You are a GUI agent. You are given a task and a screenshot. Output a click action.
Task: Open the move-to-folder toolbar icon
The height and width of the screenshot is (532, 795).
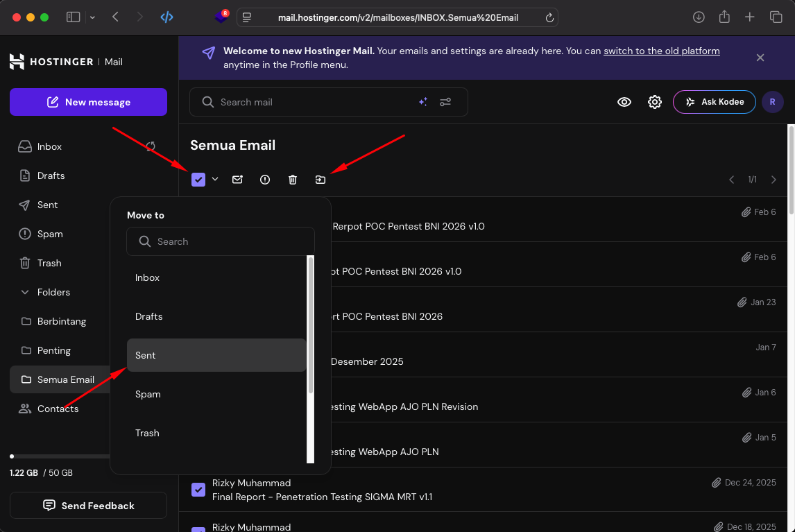coord(320,179)
